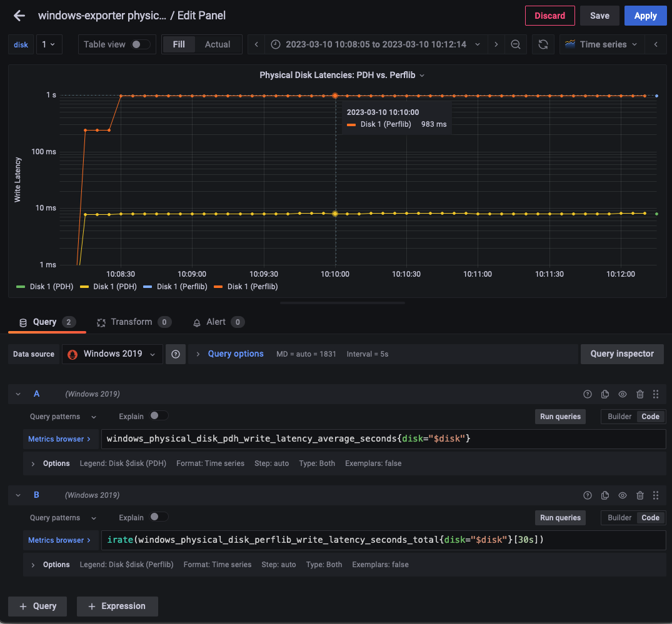Expand the Options section under query A
672x624 pixels.
click(50, 463)
